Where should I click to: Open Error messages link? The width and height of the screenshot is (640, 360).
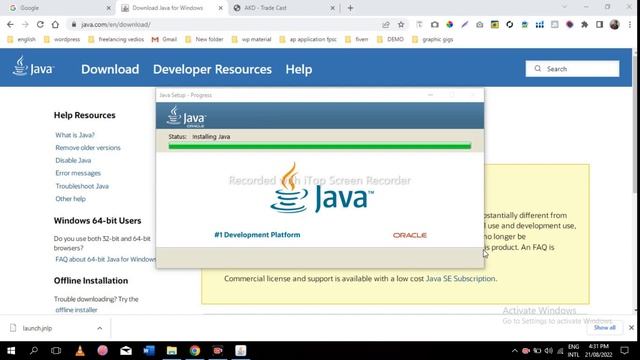78,173
